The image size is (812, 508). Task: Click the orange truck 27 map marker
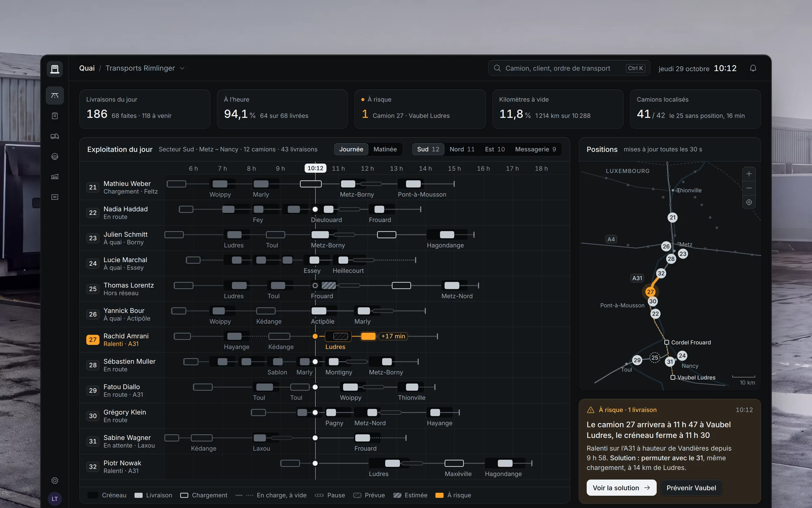coord(650,292)
